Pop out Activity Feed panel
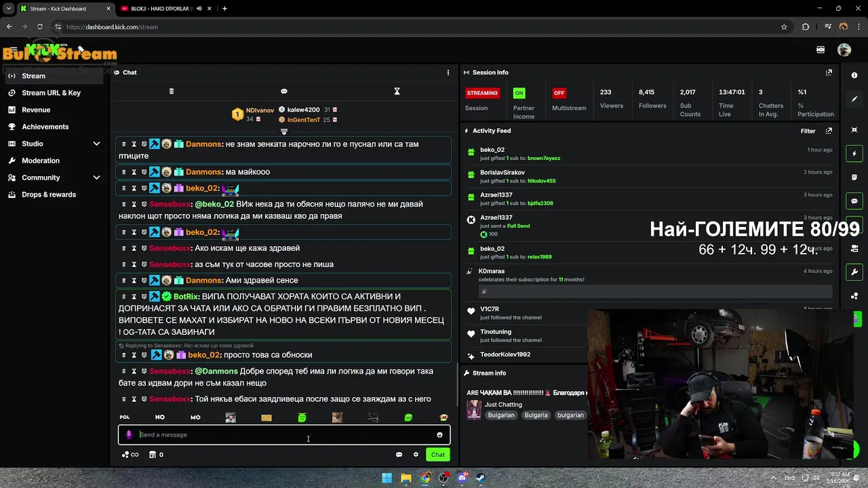 [829, 131]
